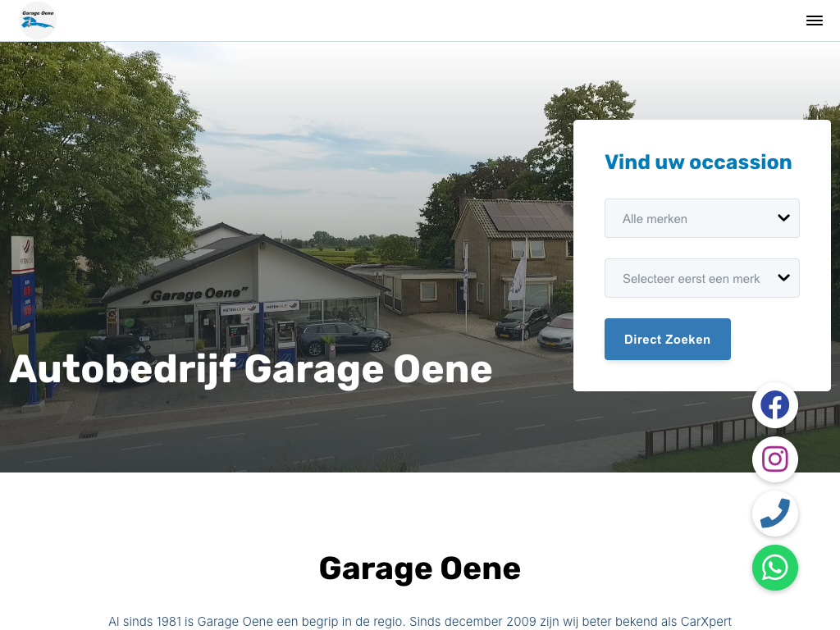Image resolution: width=840 pixels, height=630 pixels.
Task: Expand the Alle merken dropdown
Action: pos(702,218)
